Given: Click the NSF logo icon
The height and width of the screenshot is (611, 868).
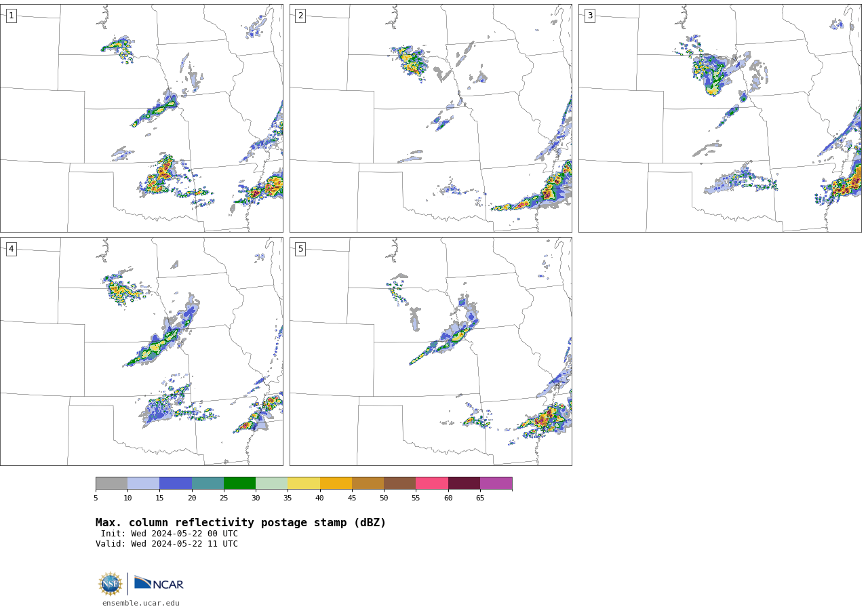Looking at the screenshot, I should [x=111, y=584].
